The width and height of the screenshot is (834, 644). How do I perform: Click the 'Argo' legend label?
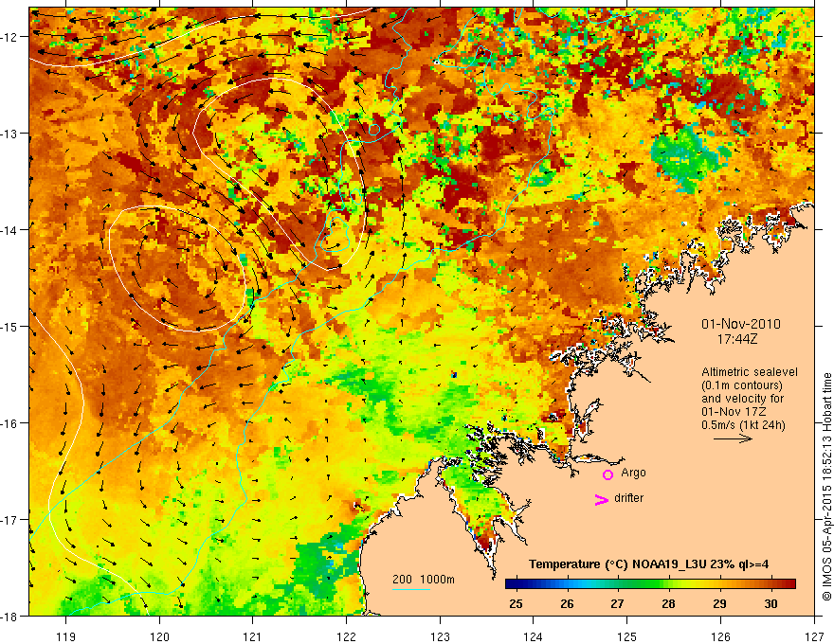633,473
